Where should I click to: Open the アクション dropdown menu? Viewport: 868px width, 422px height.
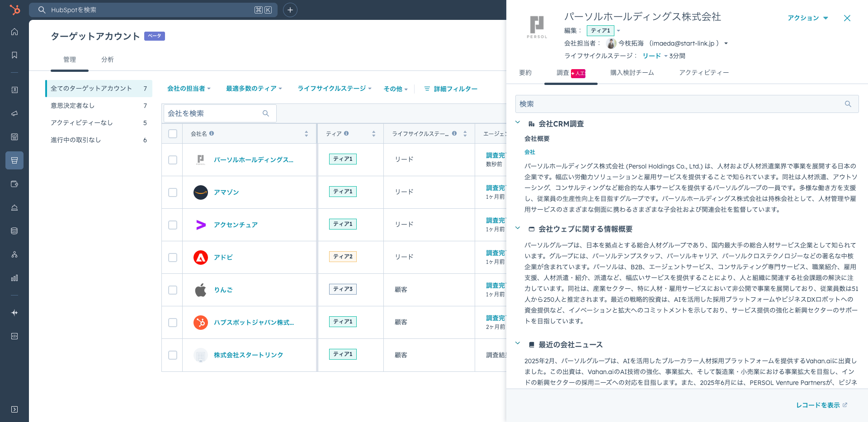pos(807,18)
